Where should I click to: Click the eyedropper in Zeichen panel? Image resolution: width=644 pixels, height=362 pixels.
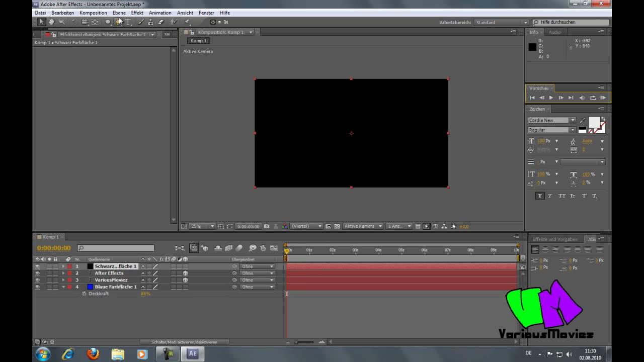[583, 120]
